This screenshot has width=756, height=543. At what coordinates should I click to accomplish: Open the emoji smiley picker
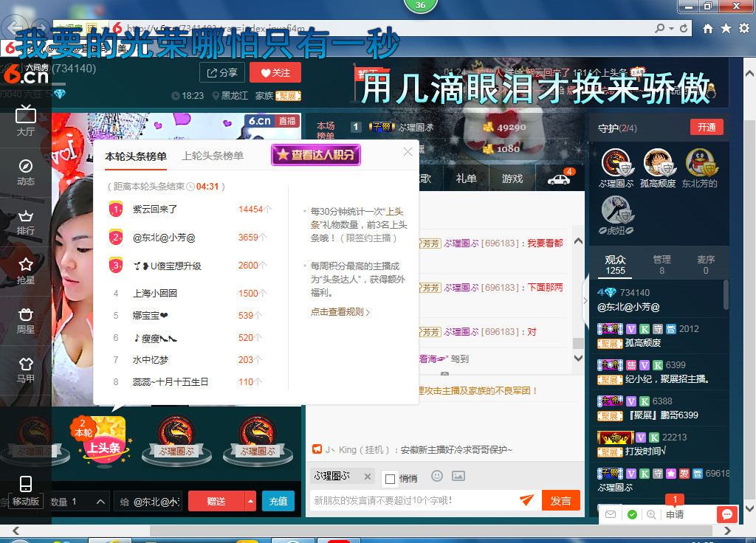pos(437,476)
